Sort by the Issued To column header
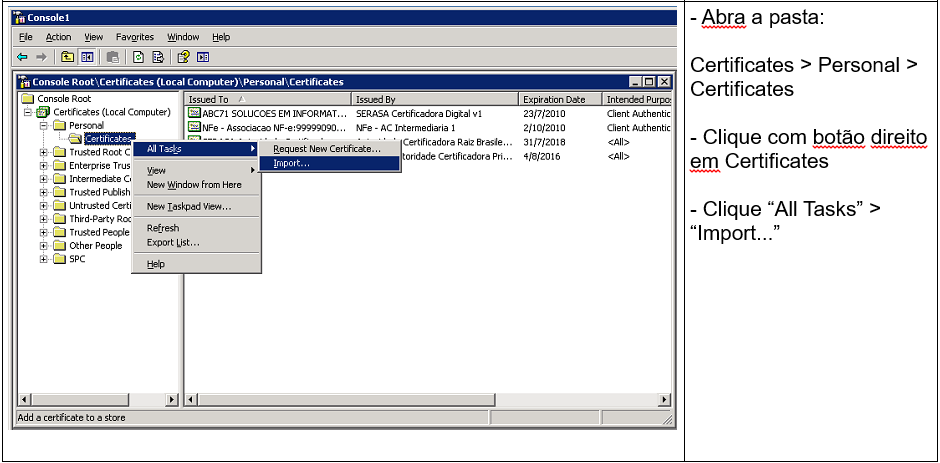The height and width of the screenshot is (463, 940). tap(268, 99)
